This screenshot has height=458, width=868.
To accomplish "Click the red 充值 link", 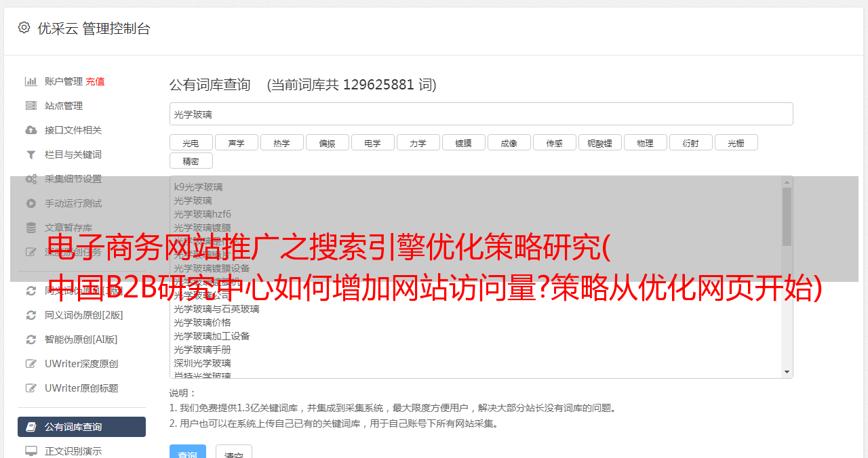I will (x=95, y=81).
